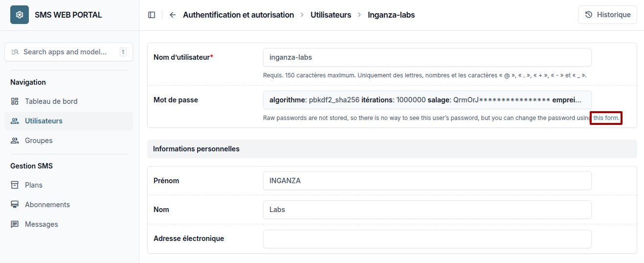Click the Tableau de bord dashboard icon
This screenshot has height=263, width=644.
(x=15, y=101)
